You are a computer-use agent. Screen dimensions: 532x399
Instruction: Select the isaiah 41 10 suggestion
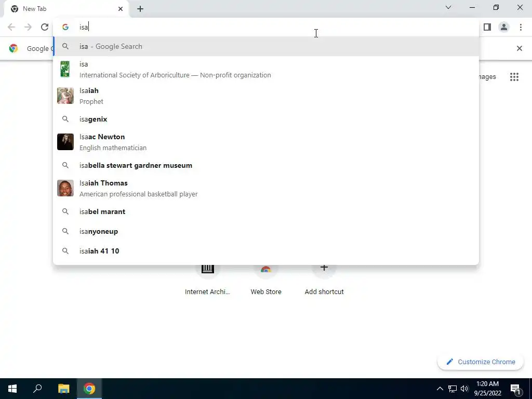(x=266, y=251)
